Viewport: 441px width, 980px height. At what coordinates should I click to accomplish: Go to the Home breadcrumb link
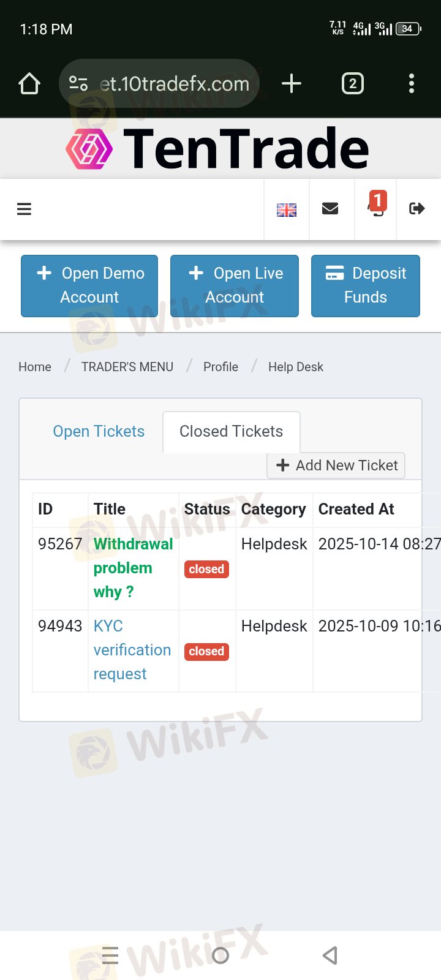tap(35, 367)
